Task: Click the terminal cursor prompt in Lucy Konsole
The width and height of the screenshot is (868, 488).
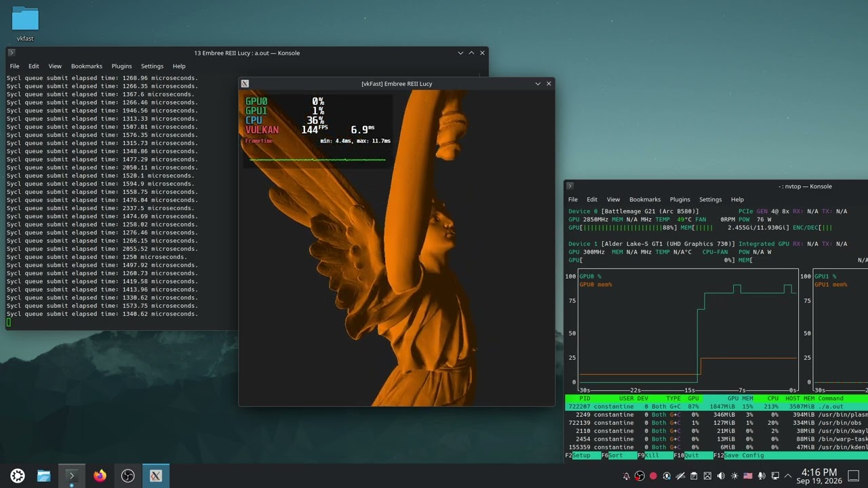Action: pyautogui.click(x=9, y=322)
